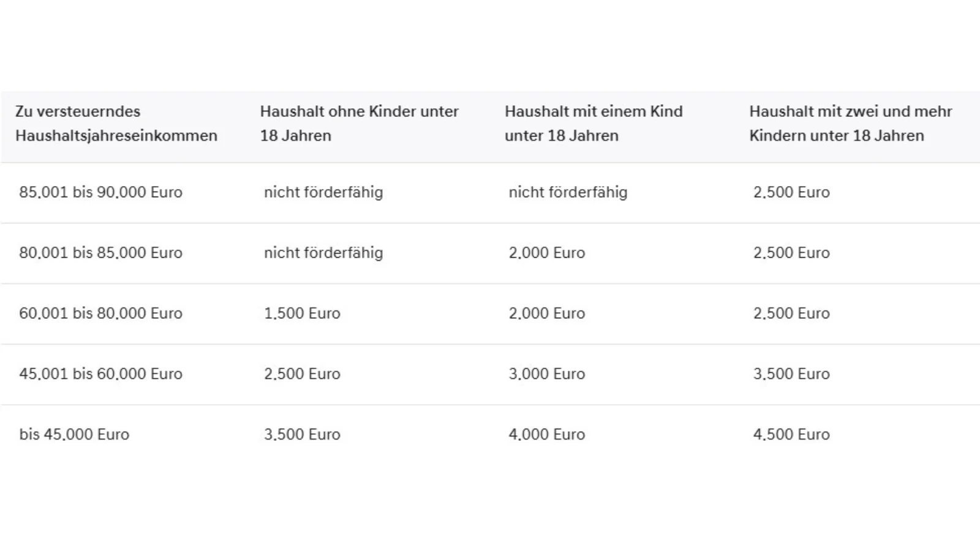Screen dimensions: 980x551
Task: Select the header 'Haushalt ohne Kinder unter 18 Jahren'
Action: tap(360, 123)
